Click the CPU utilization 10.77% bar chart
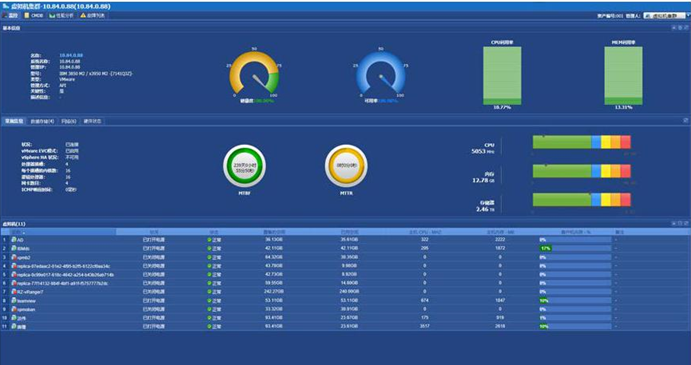 point(502,76)
